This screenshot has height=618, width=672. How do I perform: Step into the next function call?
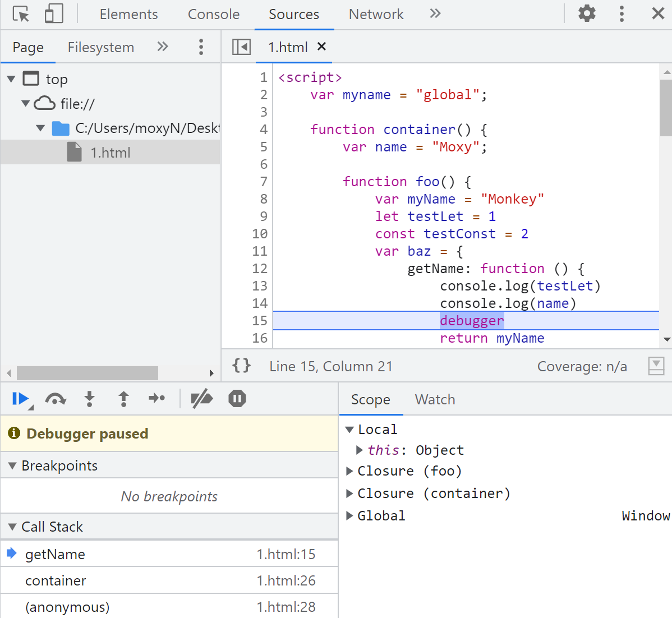pyautogui.click(x=89, y=399)
